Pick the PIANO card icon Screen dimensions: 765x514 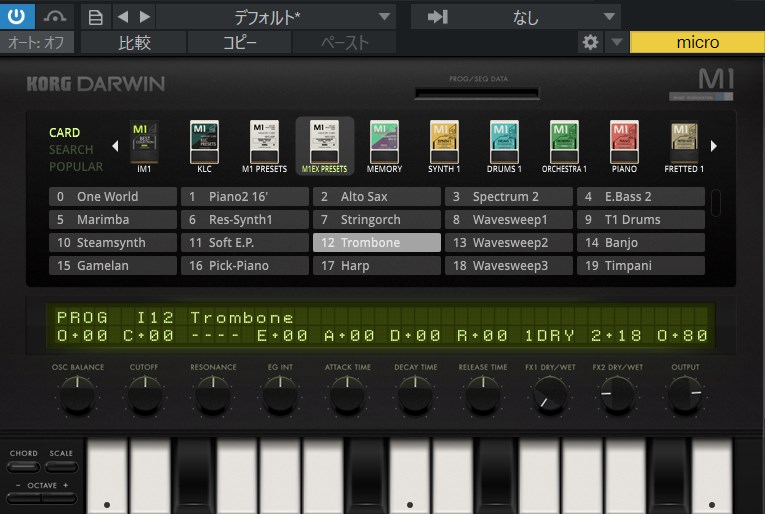[624, 143]
